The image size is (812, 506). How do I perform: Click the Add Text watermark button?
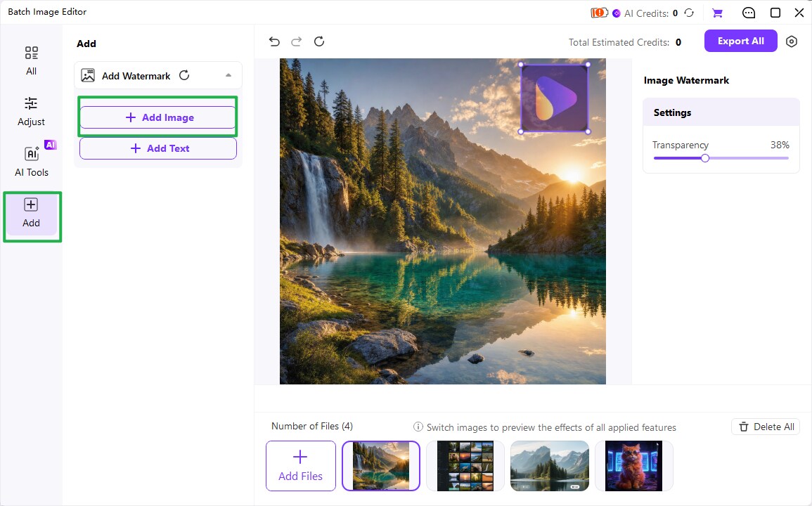(158, 148)
